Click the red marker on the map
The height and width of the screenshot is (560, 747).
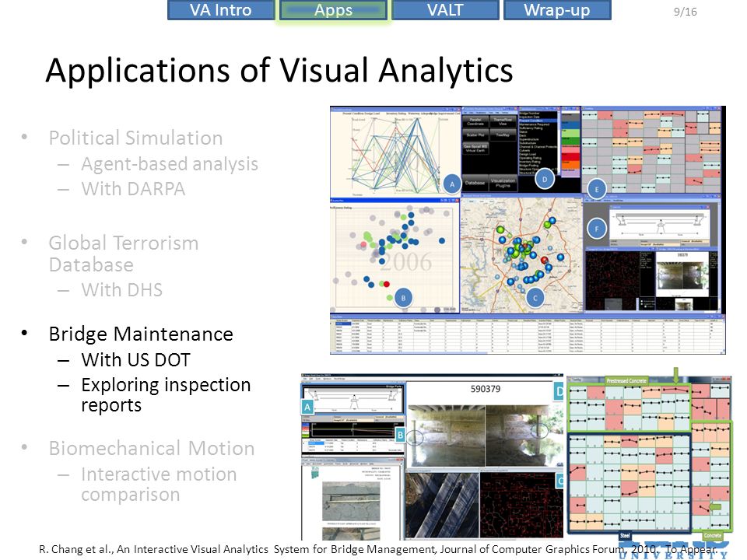(545, 261)
